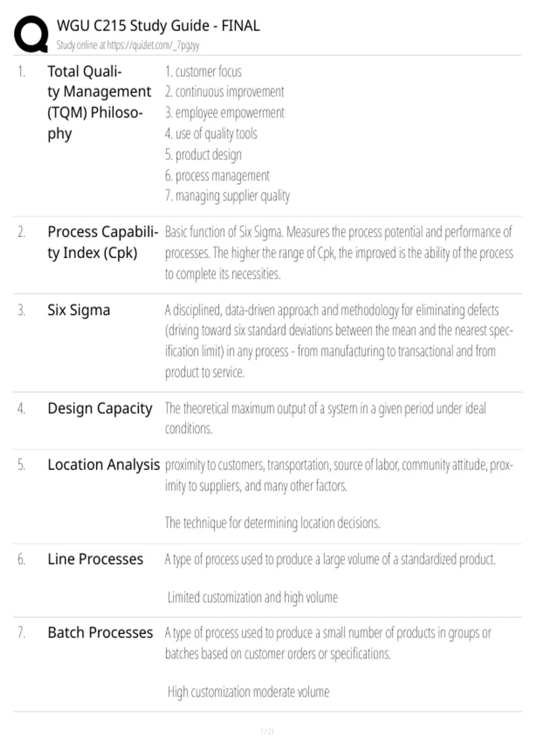This screenshot has width=534, height=756.
Task: Click the WGU C215 Study Guide title
Action: coord(158,26)
